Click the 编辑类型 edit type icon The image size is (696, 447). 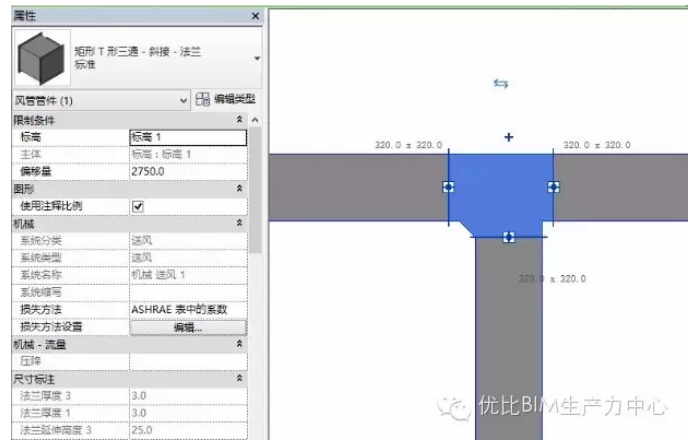click(204, 100)
